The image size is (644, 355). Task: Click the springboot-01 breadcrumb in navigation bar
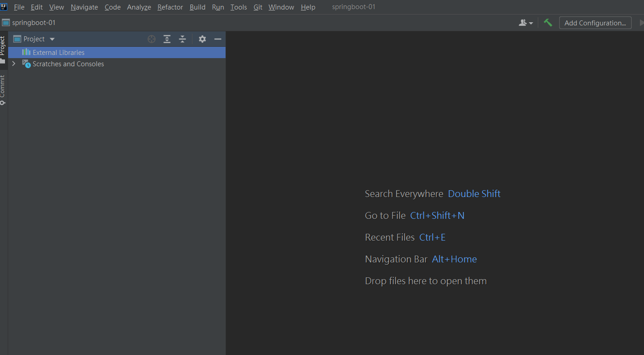[29, 23]
